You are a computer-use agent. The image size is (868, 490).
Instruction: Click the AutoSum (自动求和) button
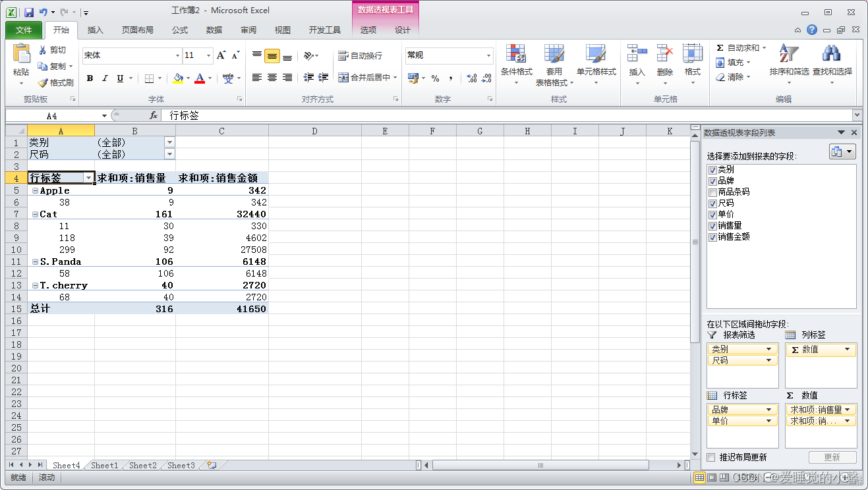741,48
